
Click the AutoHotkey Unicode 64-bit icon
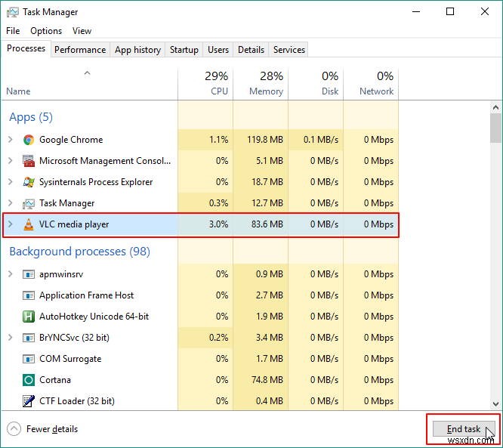[29, 317]
